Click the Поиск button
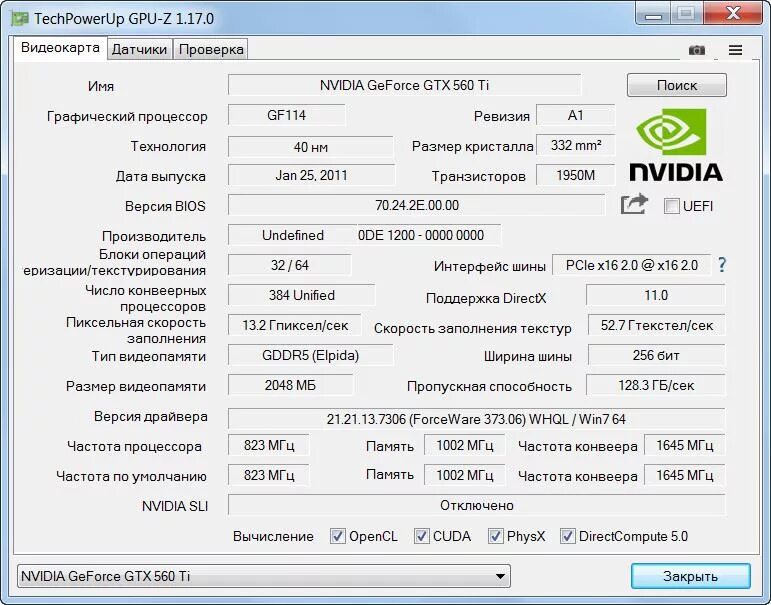 [x=677, y=85]
